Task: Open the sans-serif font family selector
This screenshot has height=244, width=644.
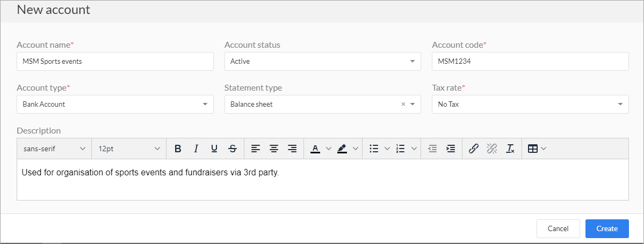Action: [54, 149]
